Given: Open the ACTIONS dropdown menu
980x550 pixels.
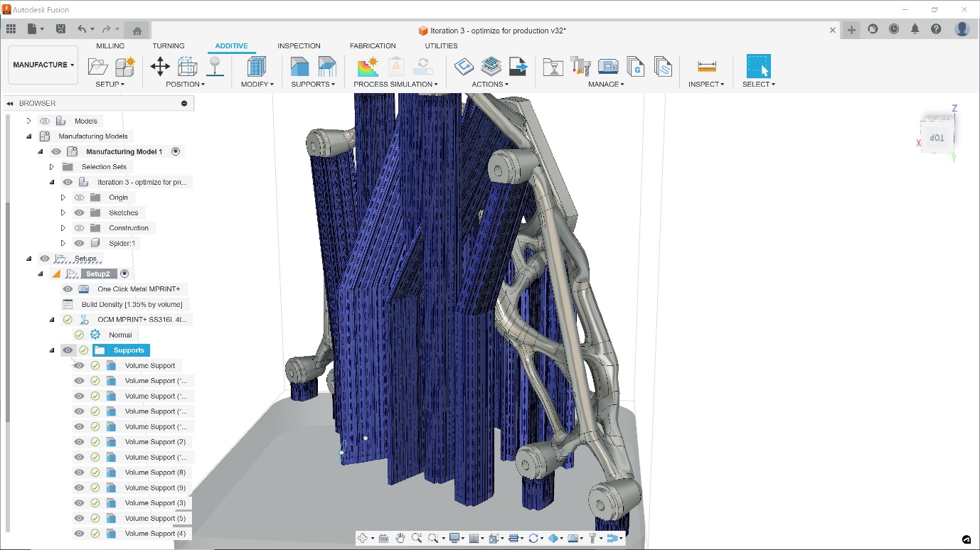Looking at the screenshot, I should 488,84.
